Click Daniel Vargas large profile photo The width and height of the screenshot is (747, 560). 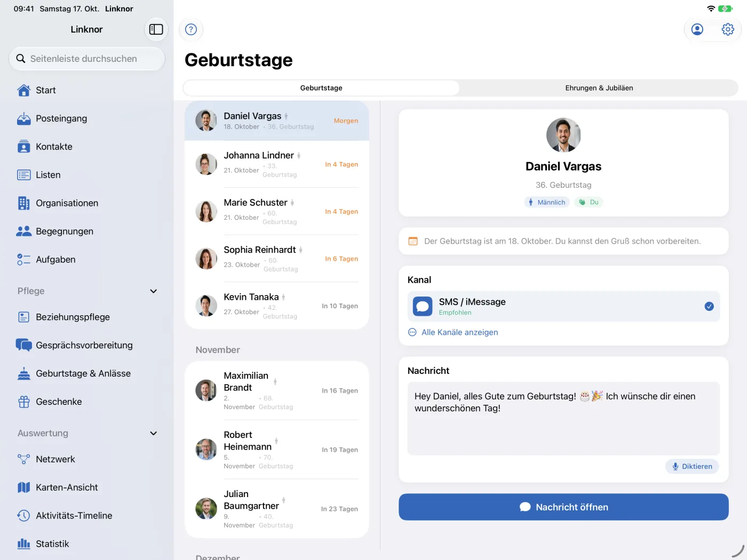(563, 135)
